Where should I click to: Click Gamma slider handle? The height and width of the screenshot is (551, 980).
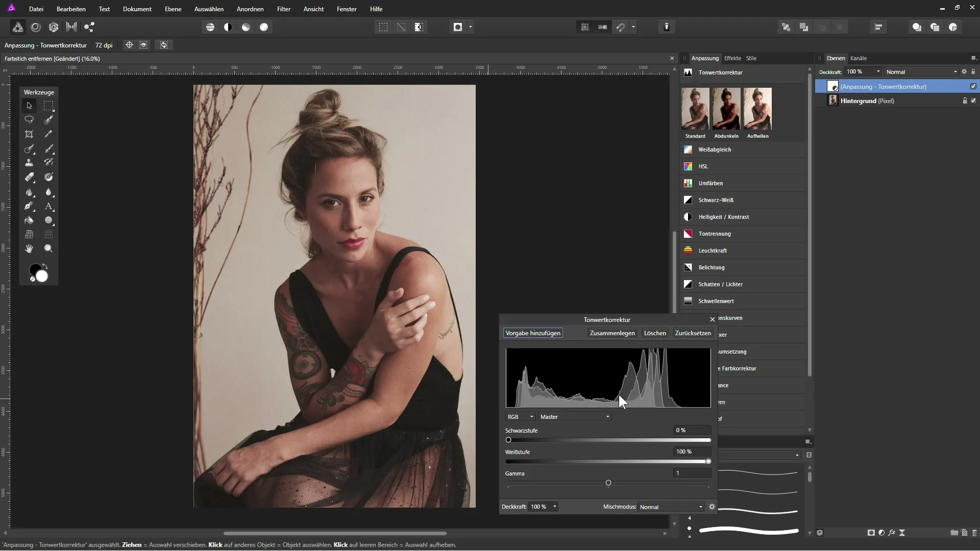click(x=608, y=483)
